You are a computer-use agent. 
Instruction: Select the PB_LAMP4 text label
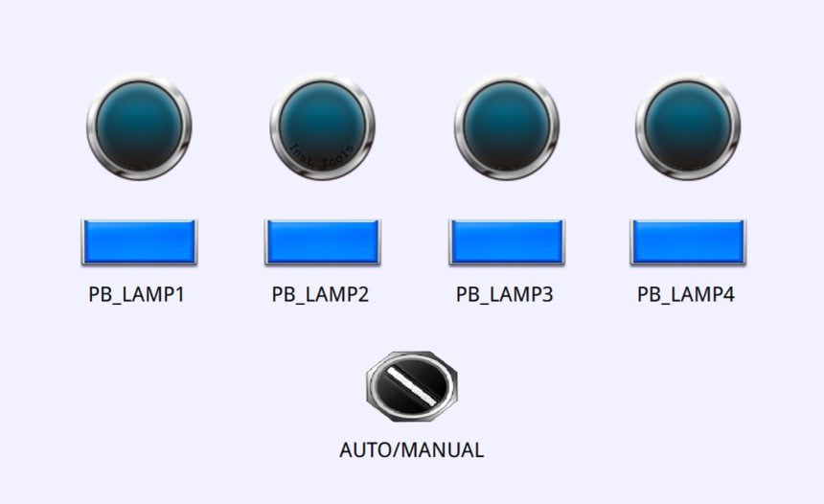[686, 295]
